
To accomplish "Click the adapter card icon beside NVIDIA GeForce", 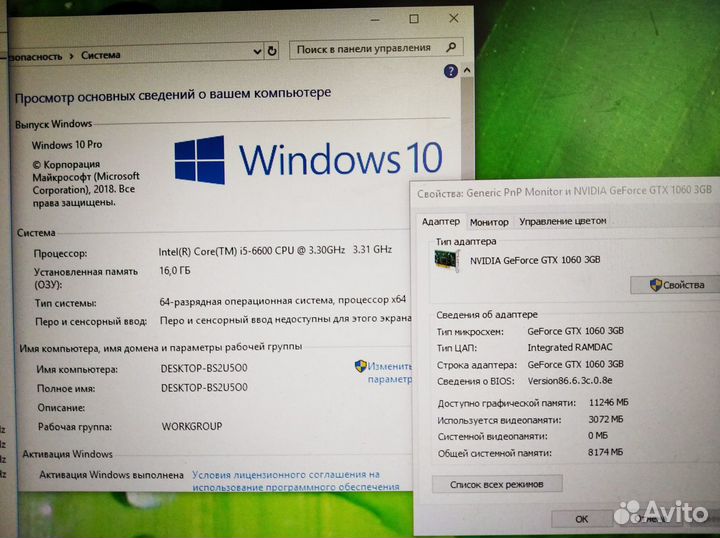I will tap(446, 260).
